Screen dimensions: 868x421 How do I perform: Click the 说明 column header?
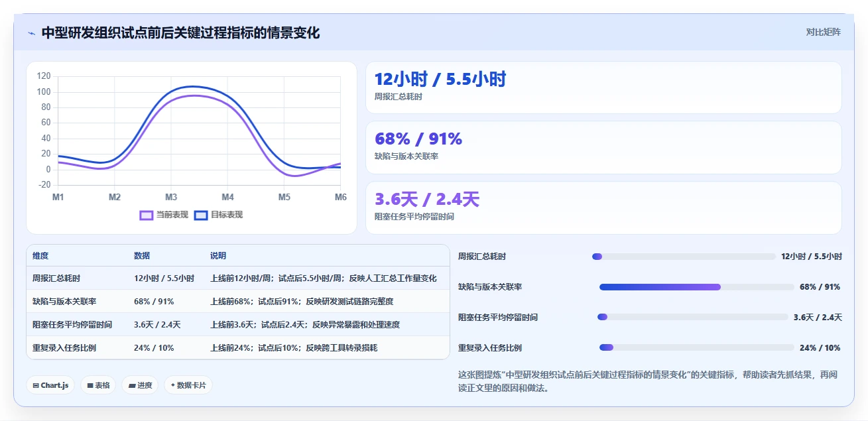tap(218, 256)
